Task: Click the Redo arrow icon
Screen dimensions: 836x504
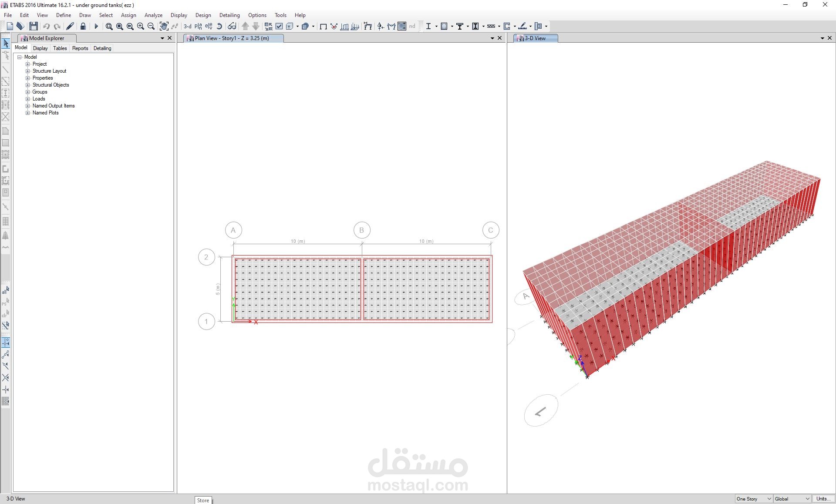Action: coord(57,26)
